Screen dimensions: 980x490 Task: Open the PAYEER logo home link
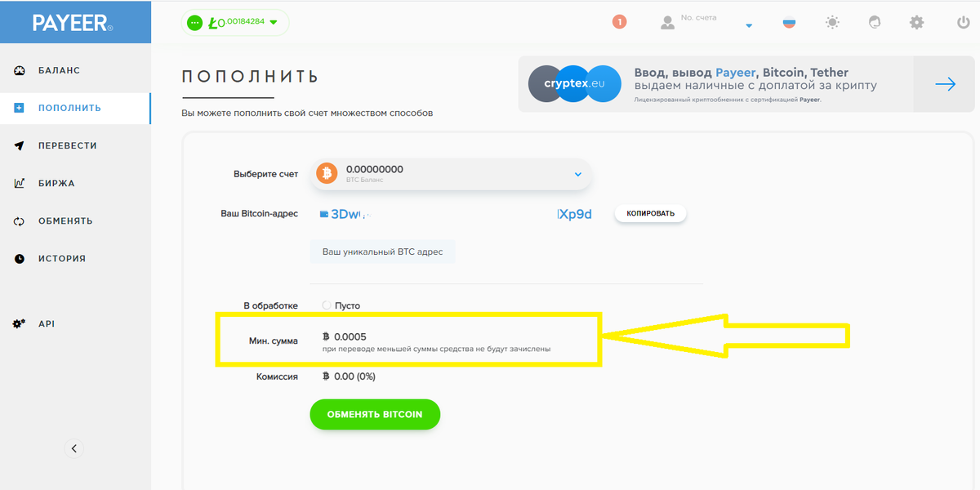(73, 23)
